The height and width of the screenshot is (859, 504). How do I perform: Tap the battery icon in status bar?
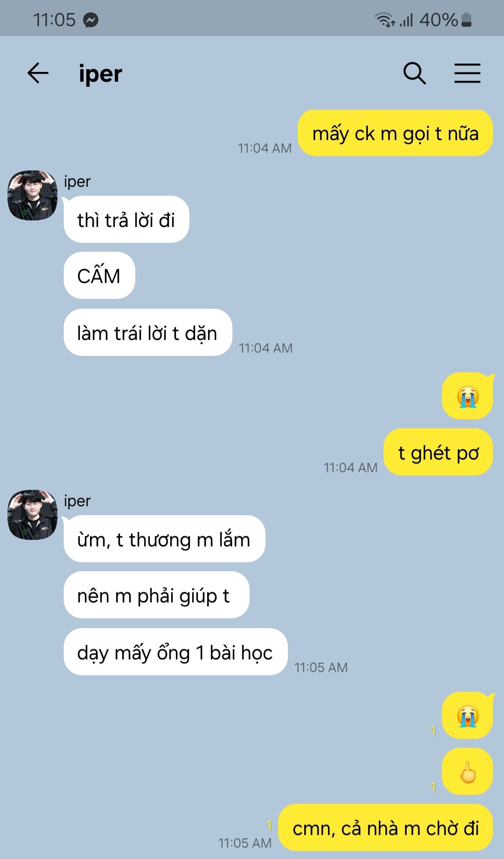point(466,20)
